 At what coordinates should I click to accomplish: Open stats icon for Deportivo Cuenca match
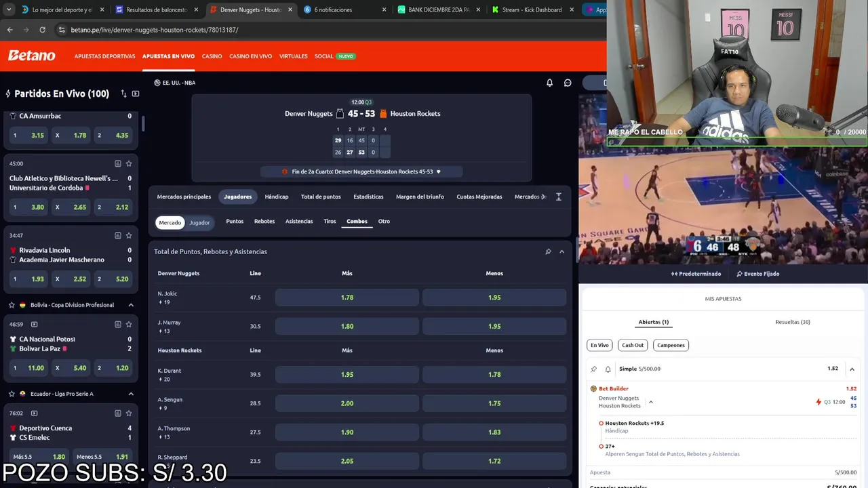click(x=118, y=413)
